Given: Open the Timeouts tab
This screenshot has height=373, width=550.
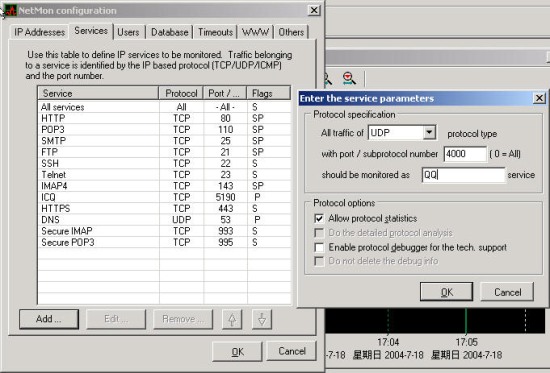Looking at the screenshot, I should [215, 32].
